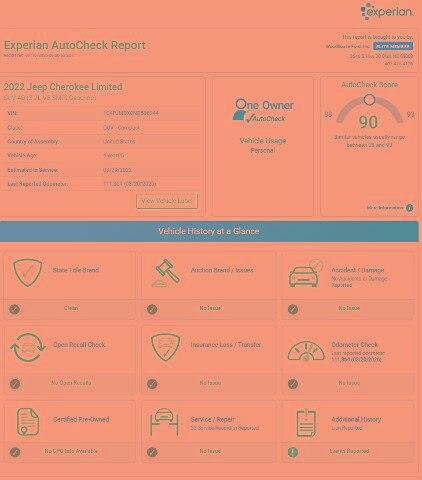Click the AutoCheck Score gauge marker
422x480 pixels.
369,99
